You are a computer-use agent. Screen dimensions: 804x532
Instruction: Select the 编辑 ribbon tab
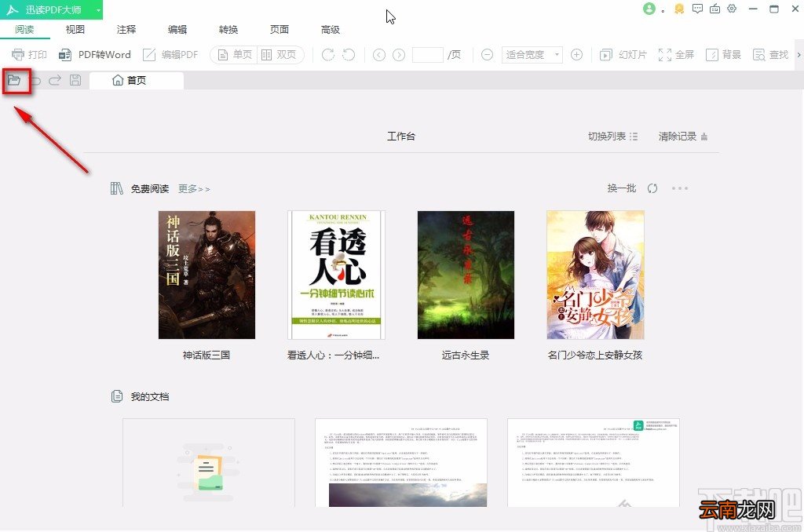tap(177, 29)
